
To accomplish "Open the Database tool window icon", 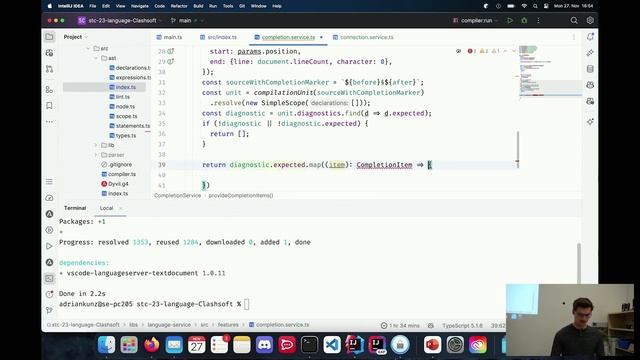I will click(590, 69).
